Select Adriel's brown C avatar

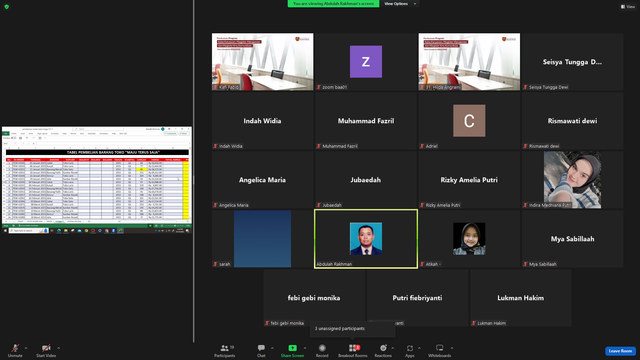pos(469,121)
